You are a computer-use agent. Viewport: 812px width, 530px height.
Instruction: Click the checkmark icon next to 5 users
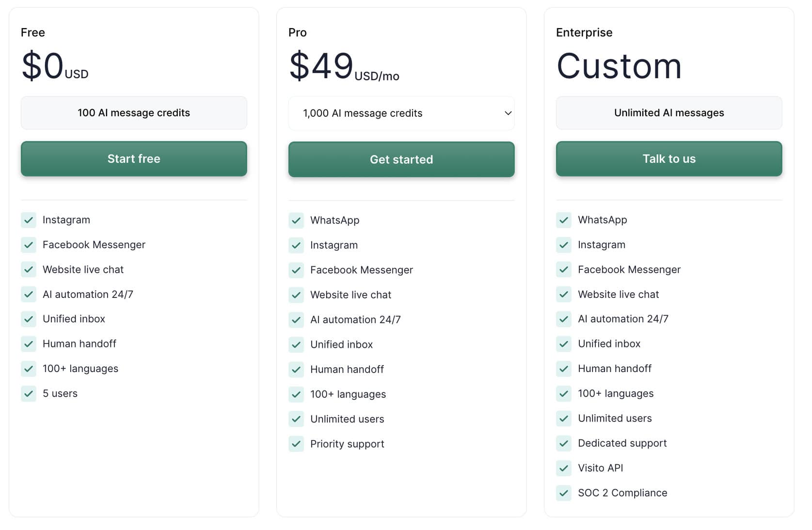pos(29,393)
